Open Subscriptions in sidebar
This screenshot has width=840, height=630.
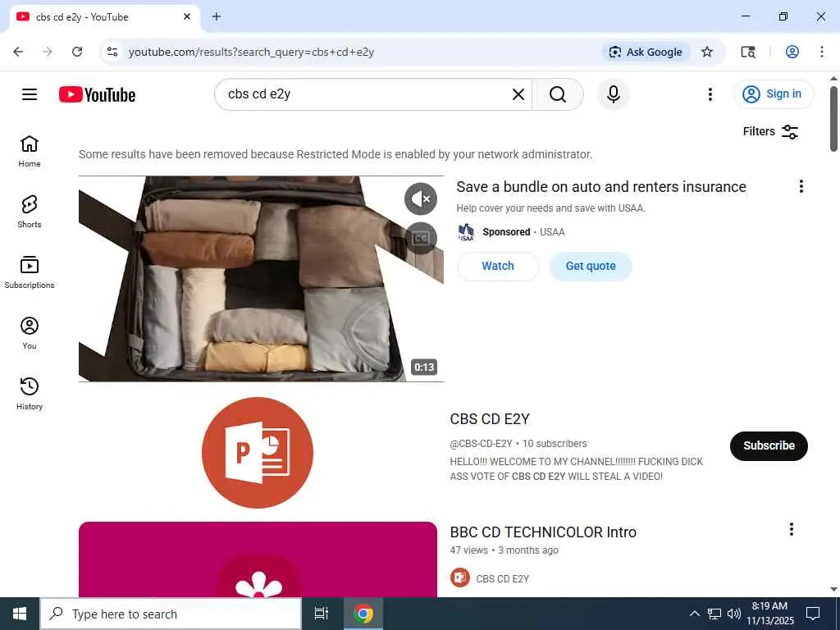tap(30, 272)
